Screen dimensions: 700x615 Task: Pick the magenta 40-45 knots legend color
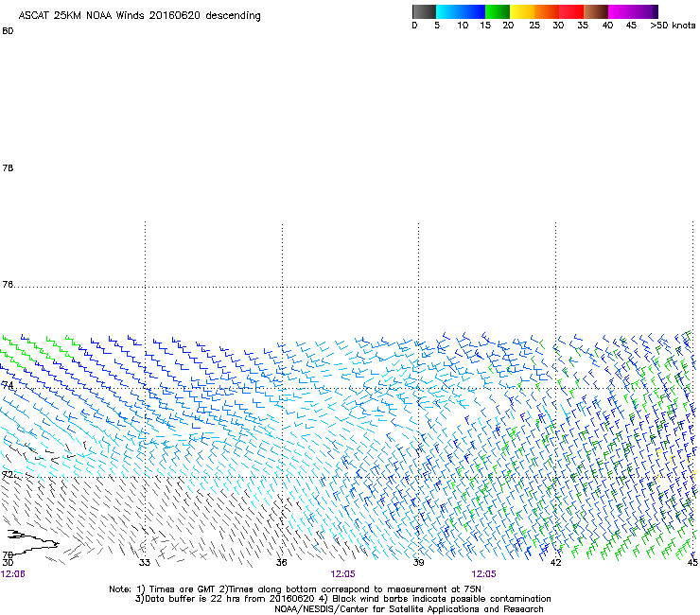point(621,11)
